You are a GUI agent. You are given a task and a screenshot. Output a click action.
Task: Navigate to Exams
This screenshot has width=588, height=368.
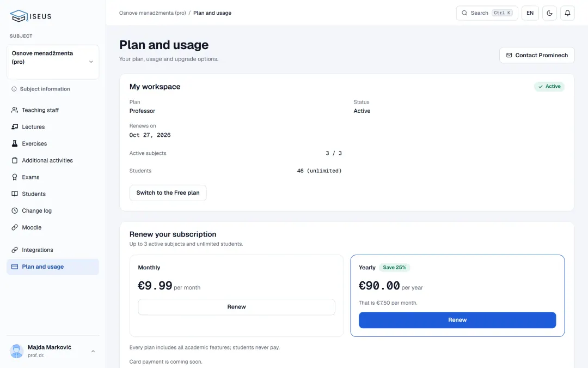coord(53,177)
